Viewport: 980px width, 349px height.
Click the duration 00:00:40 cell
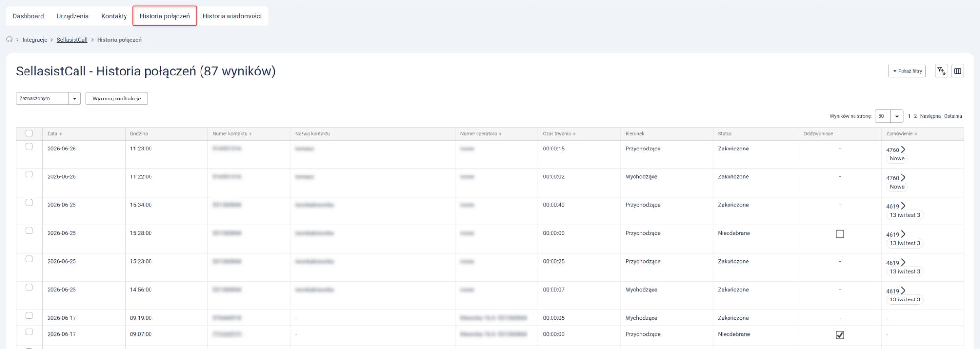click(553, 205)
